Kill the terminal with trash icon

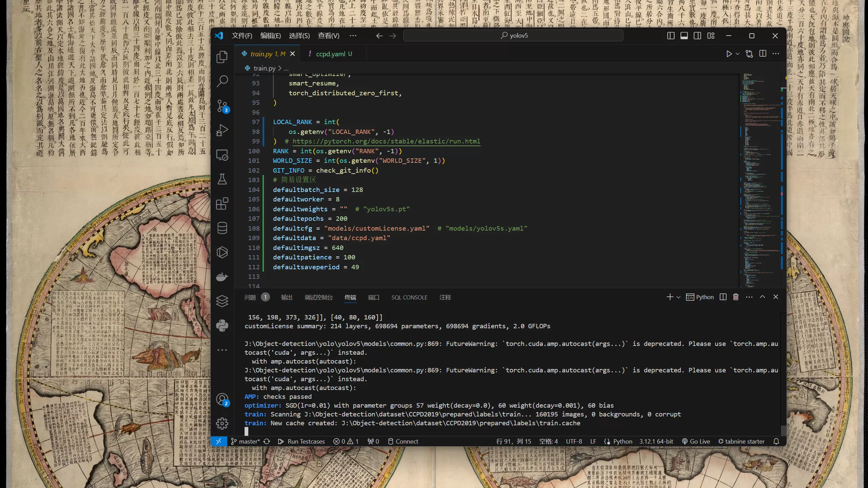(736, 297)
